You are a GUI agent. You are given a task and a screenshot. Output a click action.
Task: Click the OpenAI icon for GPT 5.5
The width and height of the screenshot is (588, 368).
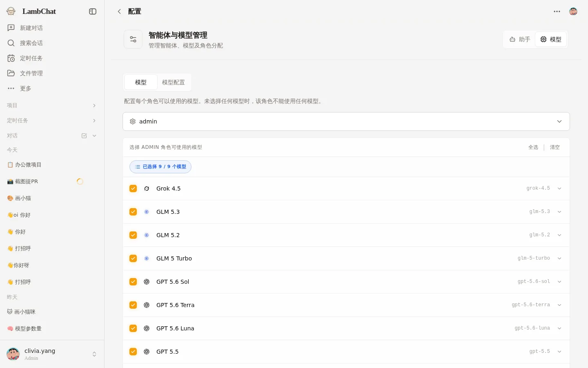(147, 352)
